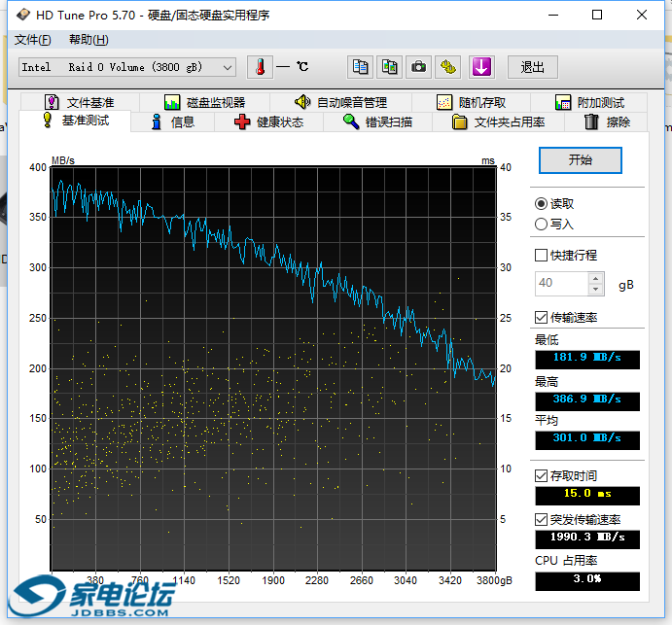The height and width of the screenshot is (625, 672).
Task: Click the minimum 181.9 MB/s value
Action: (x=587, y=359)
